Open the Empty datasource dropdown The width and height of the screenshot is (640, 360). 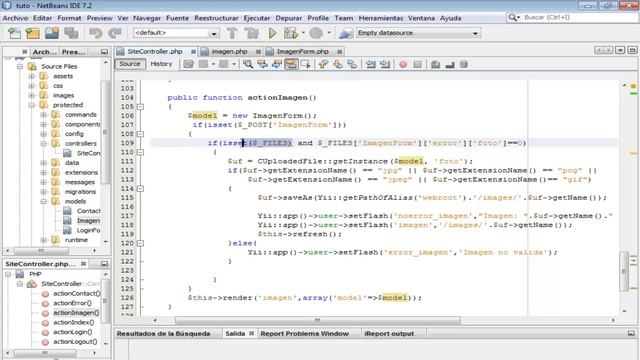[x=418, y=33]
